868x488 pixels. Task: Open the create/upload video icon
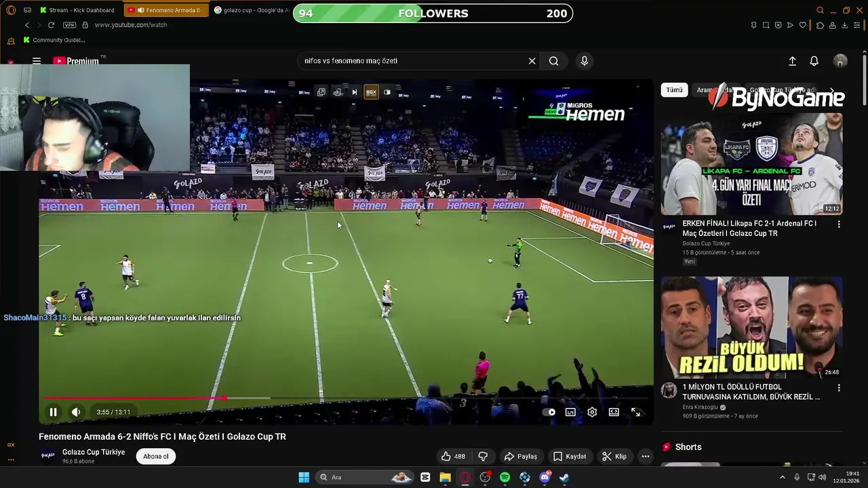(x=792, y=61)
